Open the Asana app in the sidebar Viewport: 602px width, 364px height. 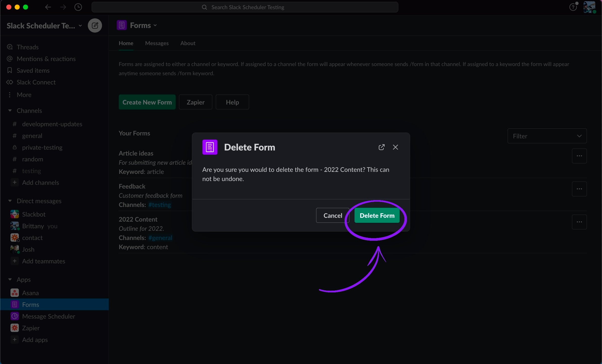point(30,293)
